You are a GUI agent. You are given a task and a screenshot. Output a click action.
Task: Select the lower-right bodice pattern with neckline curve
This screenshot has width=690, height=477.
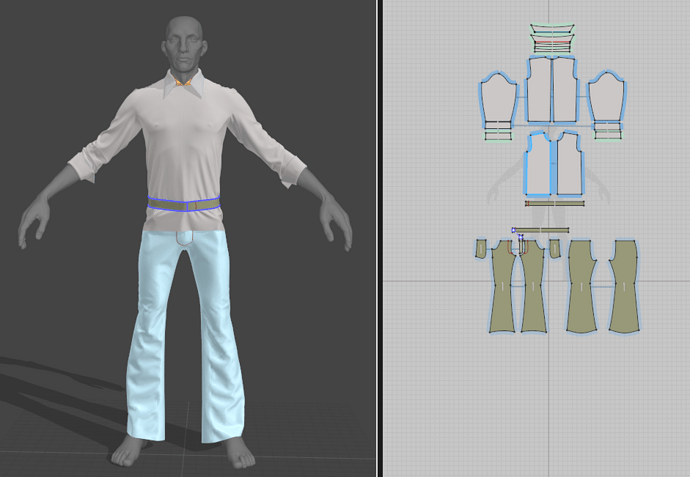click(570, 164)
